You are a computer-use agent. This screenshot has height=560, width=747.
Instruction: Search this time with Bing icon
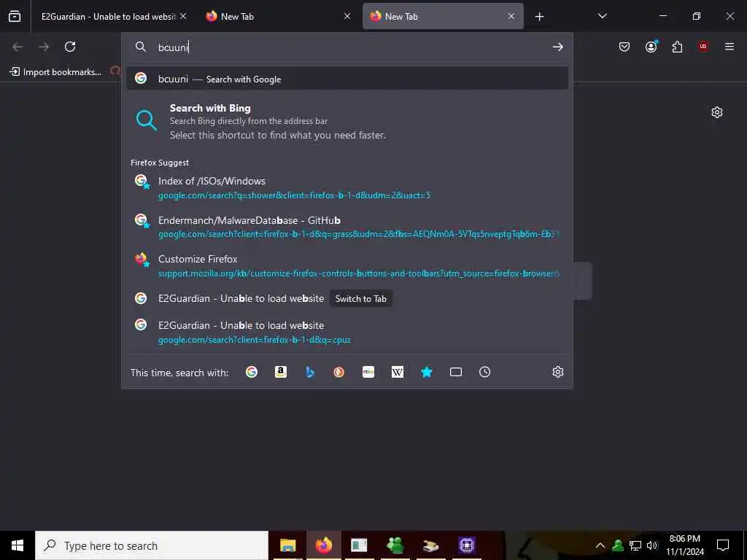point(309,372)
